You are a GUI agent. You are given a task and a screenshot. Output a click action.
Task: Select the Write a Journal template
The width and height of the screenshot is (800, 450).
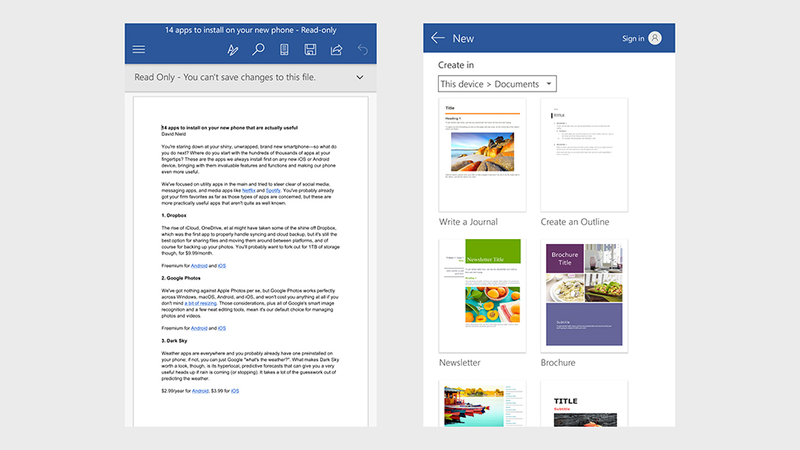click(x=482, y=155)
